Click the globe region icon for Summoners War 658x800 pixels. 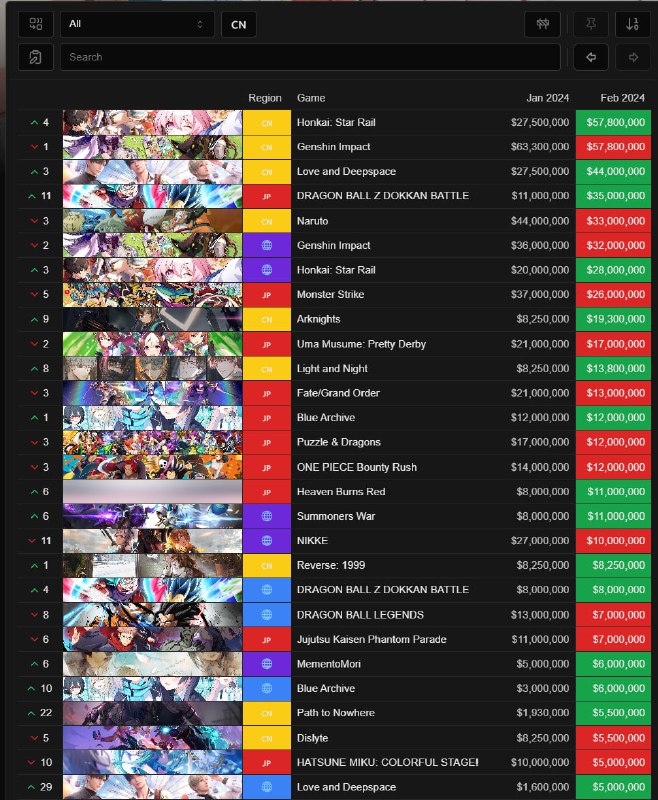pyautogui.click(x=266, y=516)
